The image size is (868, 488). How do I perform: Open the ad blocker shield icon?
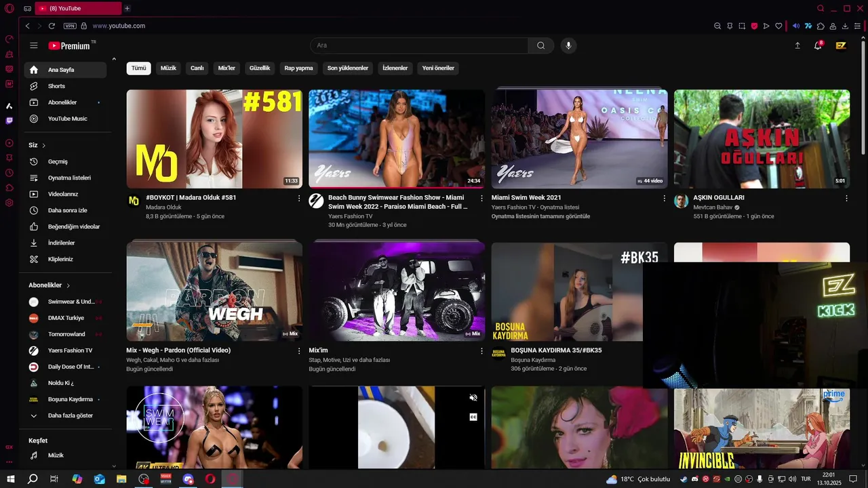tap(754, 26)
